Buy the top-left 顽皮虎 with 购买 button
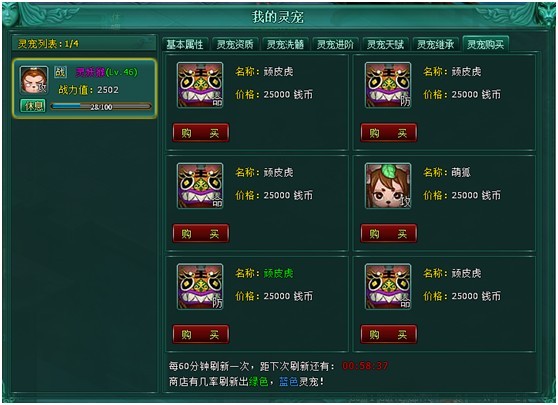This screenshot has height=405, width=558. (201, 133)
